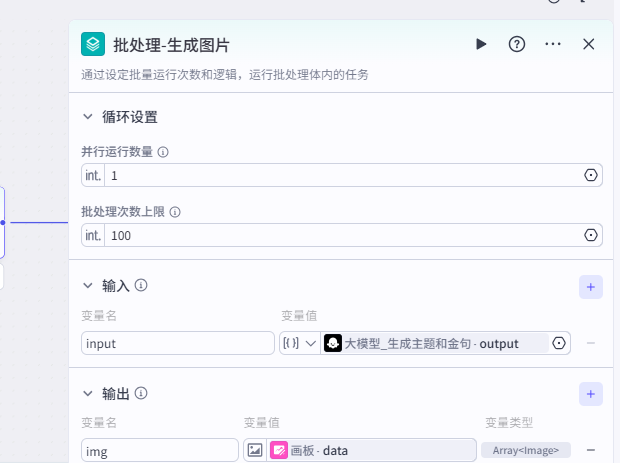620x463 pixels.
Task: Edit the input variable name field
Action: click(178, 343)
